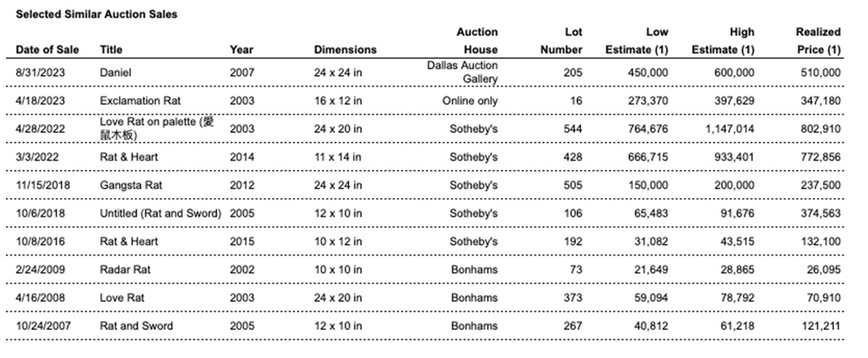
Task: Click the Date of Sale column header
Action: pyautogui.click(x=47, y=50)
